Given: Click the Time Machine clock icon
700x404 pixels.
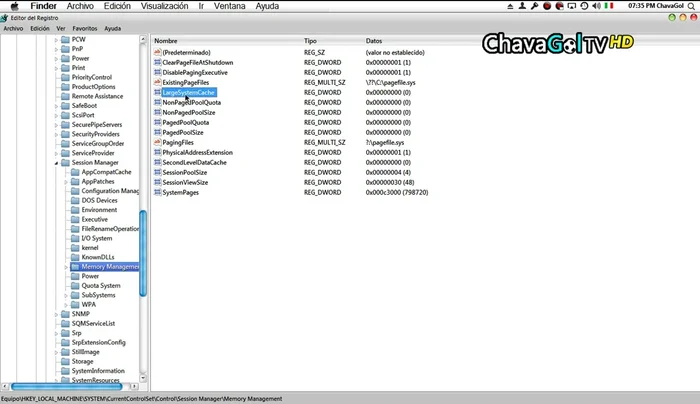Looking at the screenshot, I should [584, 6].
